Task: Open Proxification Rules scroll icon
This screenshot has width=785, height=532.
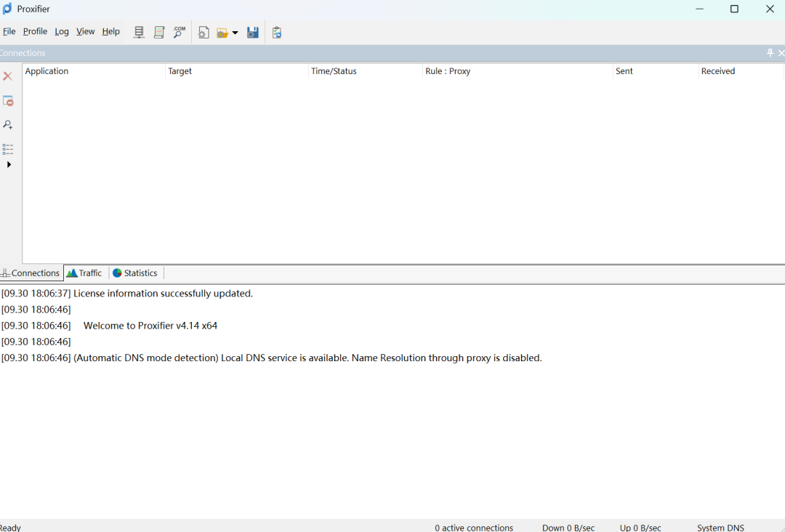Action: tap(159, 33)
